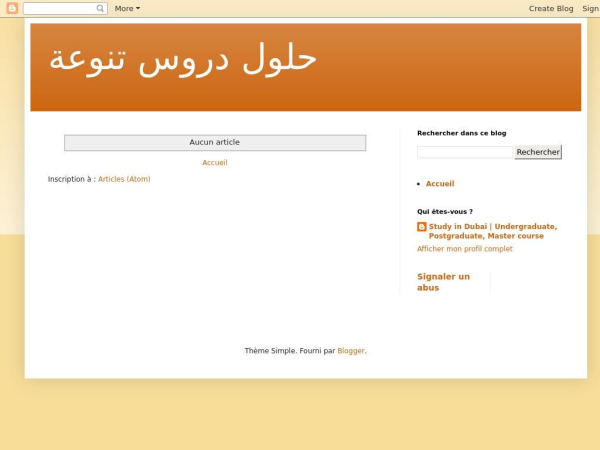The image size is (600, 450).
Task: Click the Blogger logo icon in navbar
Action: click(12, 8)
